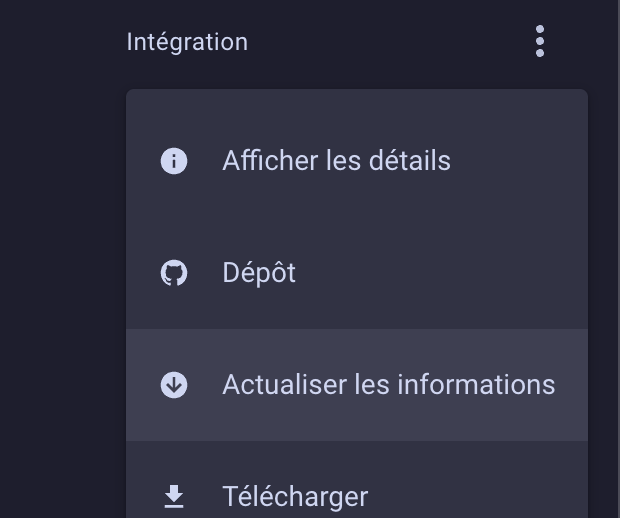Screen dimensions: 620x518
Task: Click the Intégration heading text
Action: point(187,42)
